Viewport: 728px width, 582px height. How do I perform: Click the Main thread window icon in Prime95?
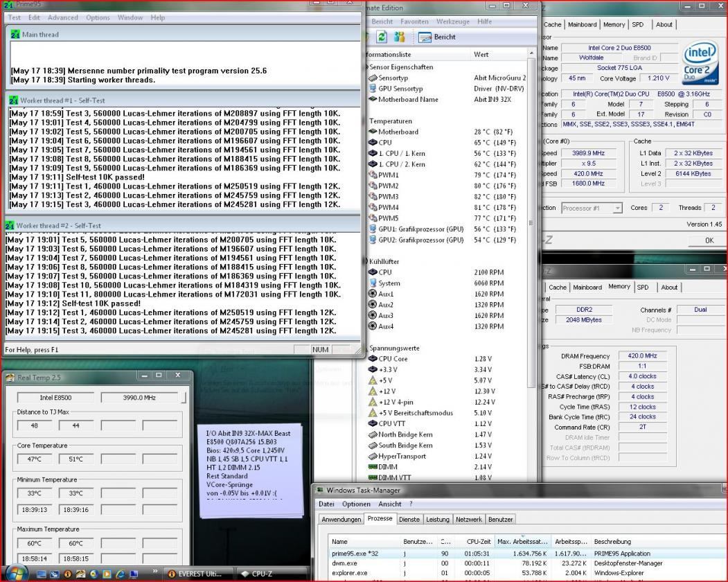click(15, 35)
